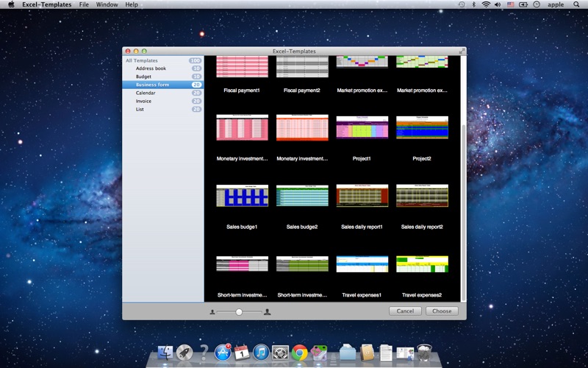Click the small thumbnail size icon
Image resolution: width=588 pixels, height=368 pixels.
coord(212,311)
